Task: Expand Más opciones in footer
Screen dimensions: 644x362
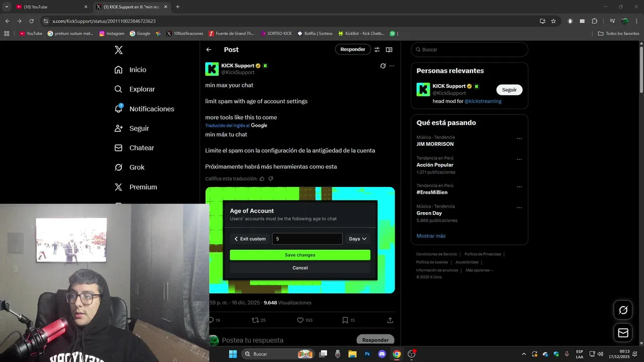Action: [x=479, y=270]
